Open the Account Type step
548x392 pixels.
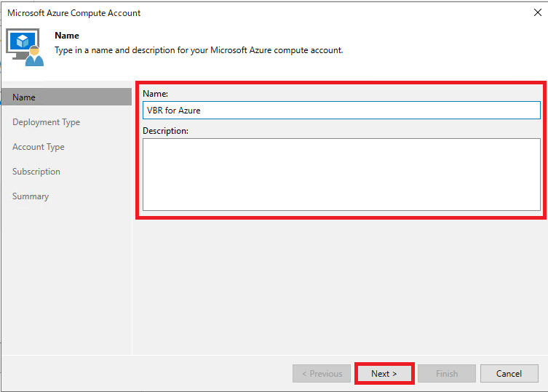tap(39, 147)
